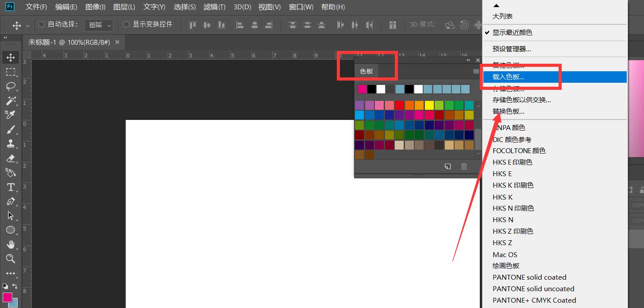This screenshot has width=644, height=308.
Task: Select the Horizontal Type tool
Action: 11,187
